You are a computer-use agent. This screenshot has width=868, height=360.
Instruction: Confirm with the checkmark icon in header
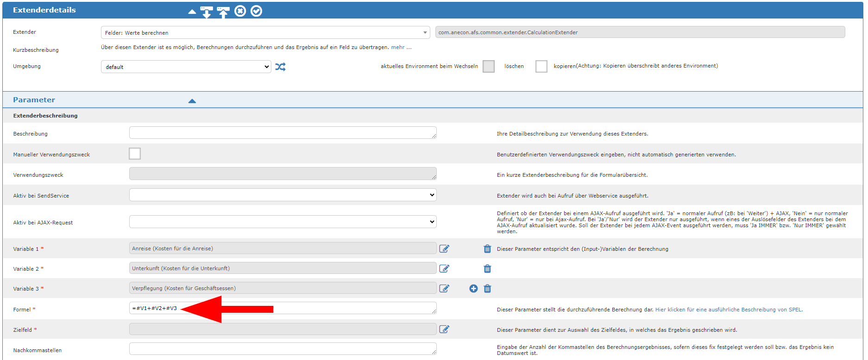point(256,11)
